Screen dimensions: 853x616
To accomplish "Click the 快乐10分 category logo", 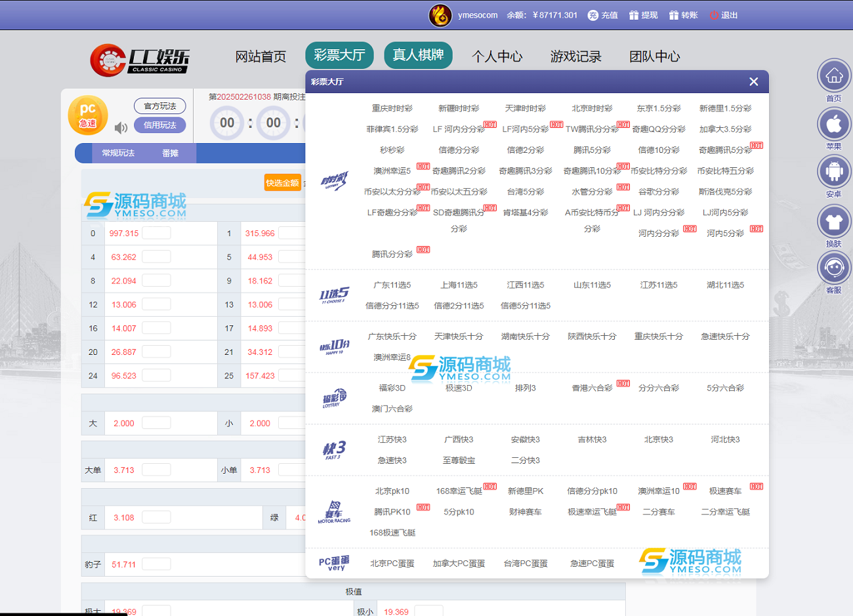I will click(334, 346).
